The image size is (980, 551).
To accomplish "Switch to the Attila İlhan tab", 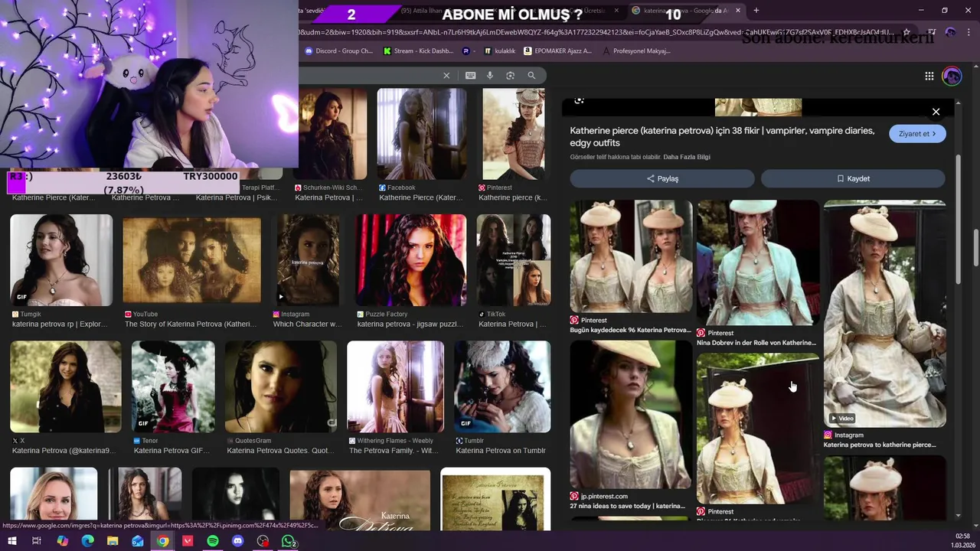I will click(448, 11).
